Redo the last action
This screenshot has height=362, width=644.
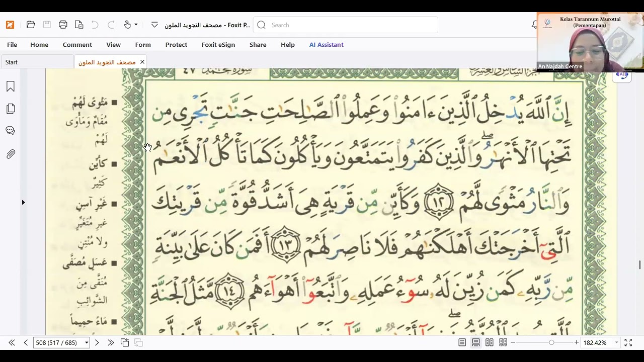(x=111, y=25)
